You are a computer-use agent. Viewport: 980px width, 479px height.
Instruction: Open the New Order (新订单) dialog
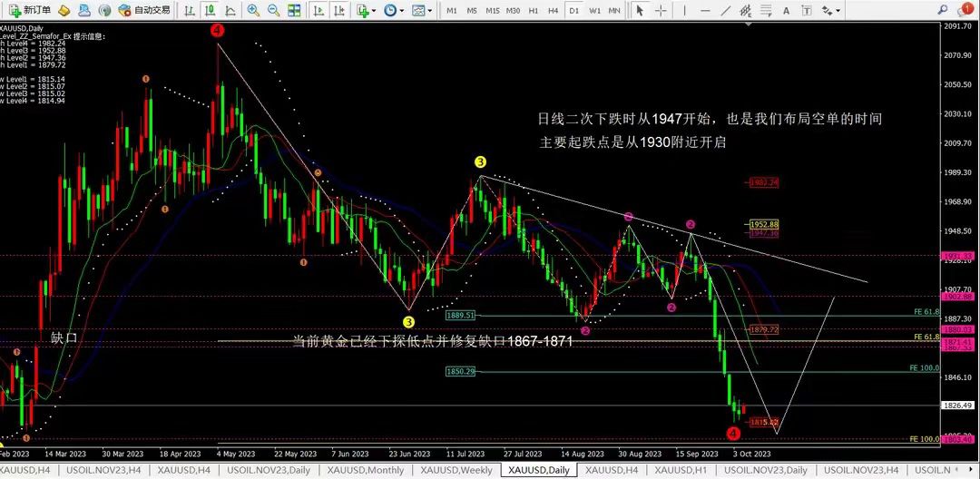[29, 11]
